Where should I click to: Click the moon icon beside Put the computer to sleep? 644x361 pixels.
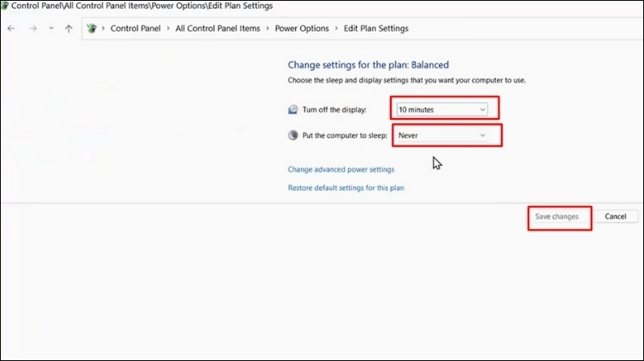[293, 135]
